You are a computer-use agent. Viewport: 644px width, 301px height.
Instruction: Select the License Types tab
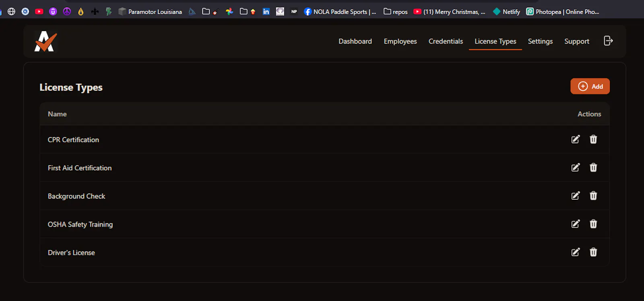click(495, 41)
